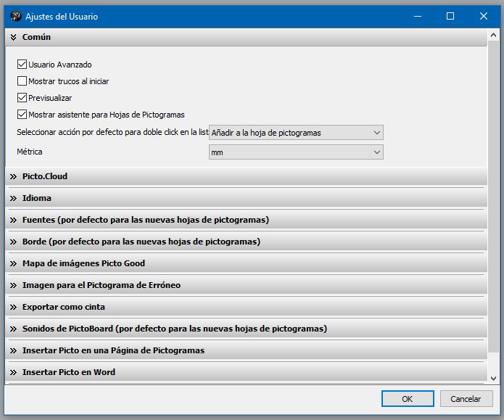
Task: Expand the Idioma section
Action: [x=247, y=198]
